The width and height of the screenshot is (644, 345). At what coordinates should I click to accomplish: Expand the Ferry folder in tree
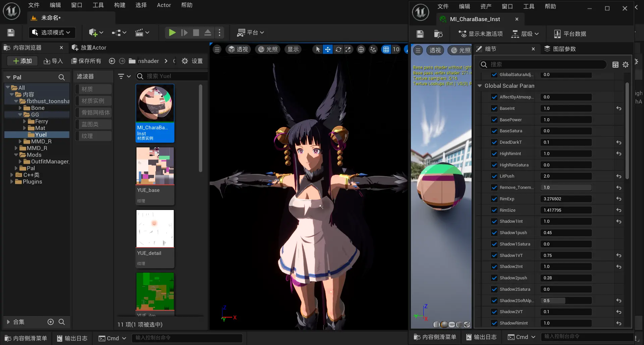[24, 121]
